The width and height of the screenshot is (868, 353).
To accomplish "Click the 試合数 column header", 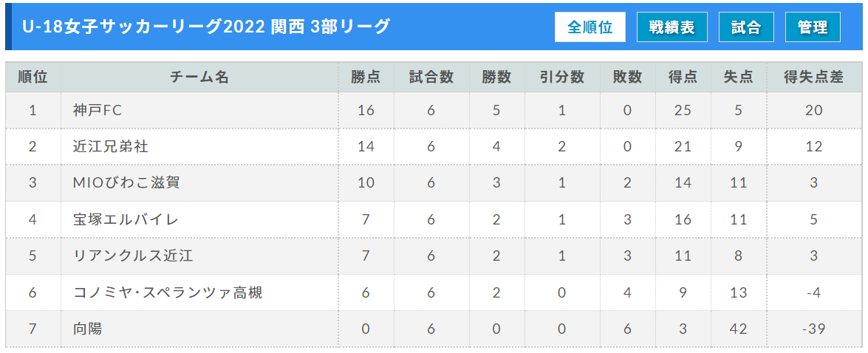I will point(431,78).
